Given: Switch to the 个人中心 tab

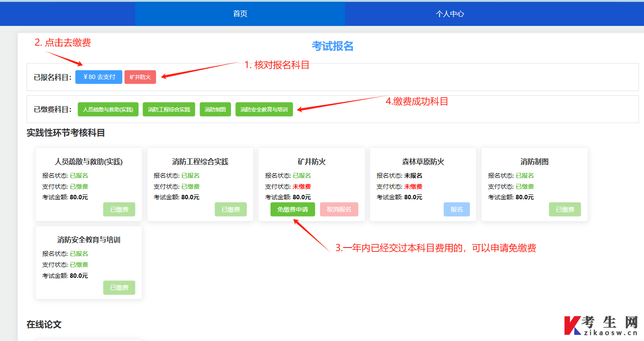Looking at the screenshot, I should click(450, 14).
